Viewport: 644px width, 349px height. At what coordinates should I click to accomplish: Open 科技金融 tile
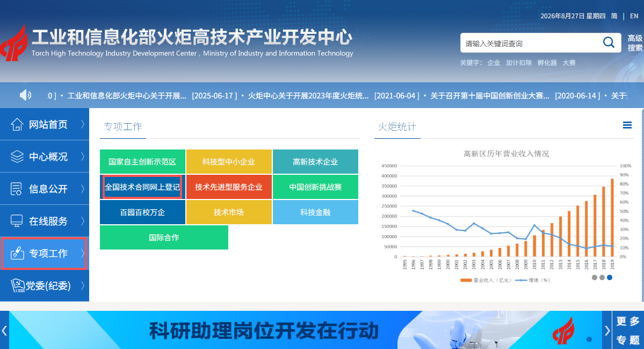coord(315,212)
